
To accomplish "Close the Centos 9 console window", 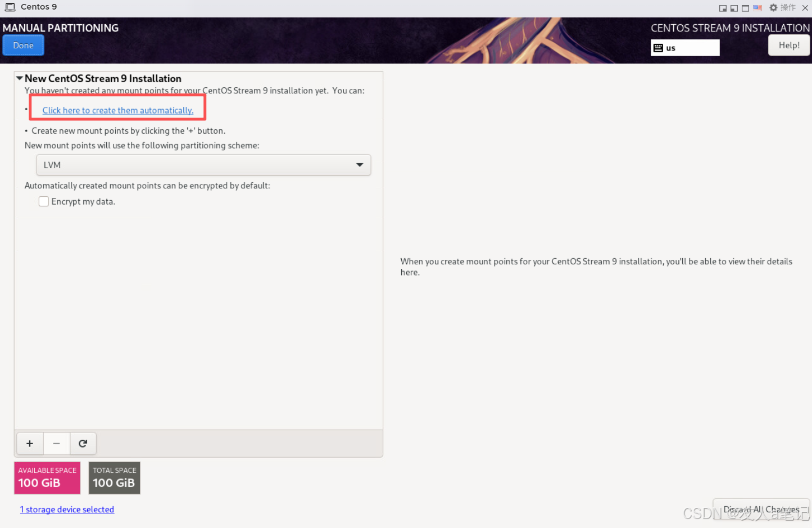I will coord(805,8).
